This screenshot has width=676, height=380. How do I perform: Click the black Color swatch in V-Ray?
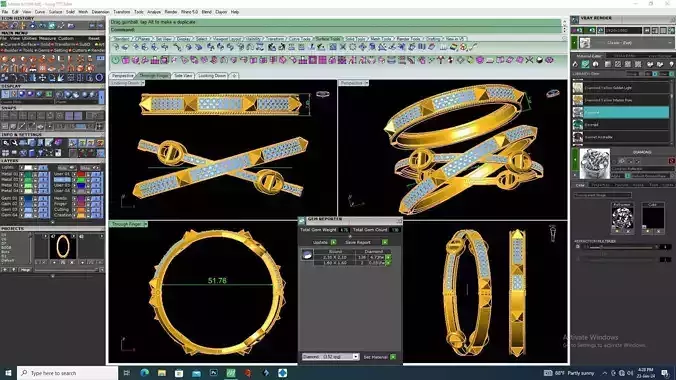click(653, 218)
